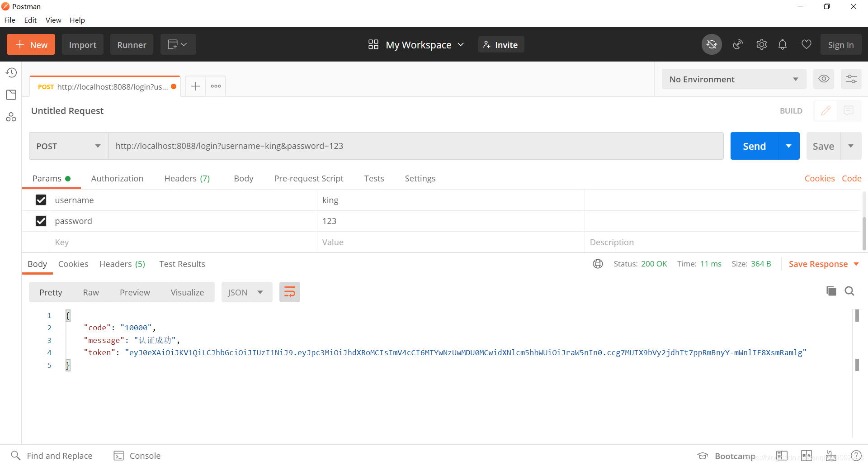Open the capture requests satellite icon

coord(738,44)
